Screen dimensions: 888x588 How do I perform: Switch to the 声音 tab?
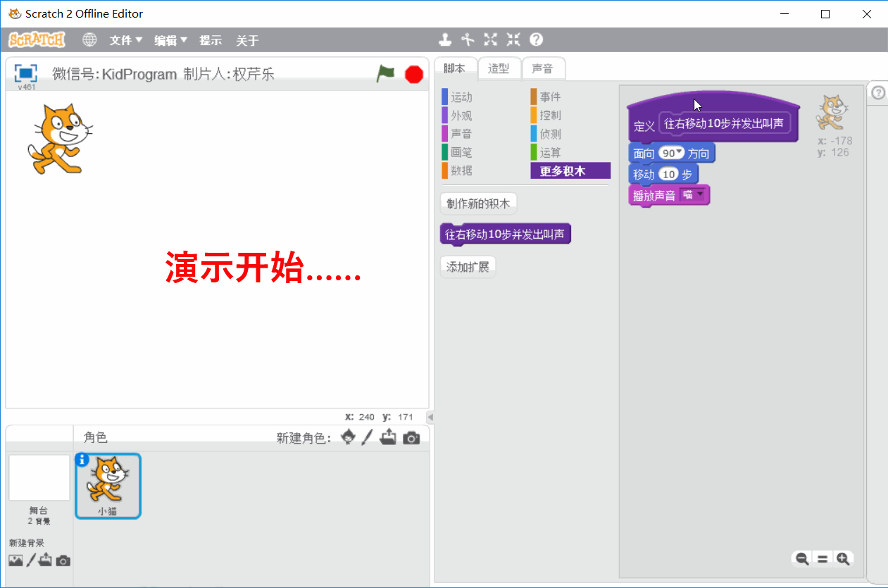pos(543,68)
